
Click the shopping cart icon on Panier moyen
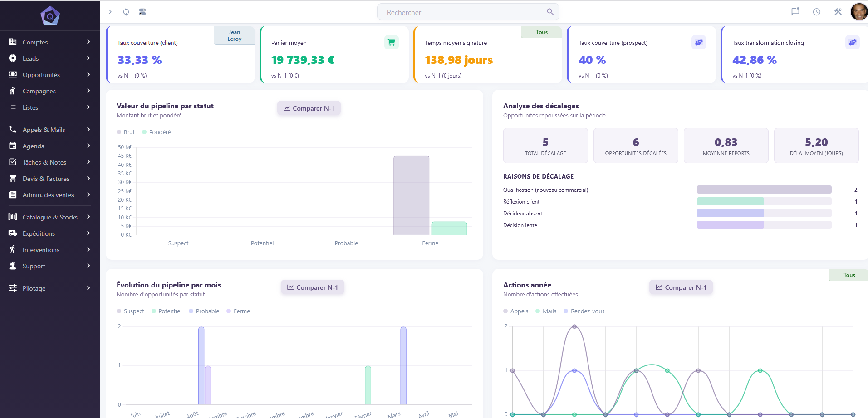392,42
